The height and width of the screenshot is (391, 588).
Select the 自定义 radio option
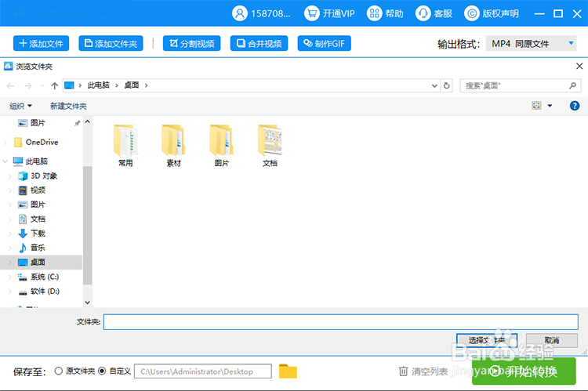click(102, 371)
